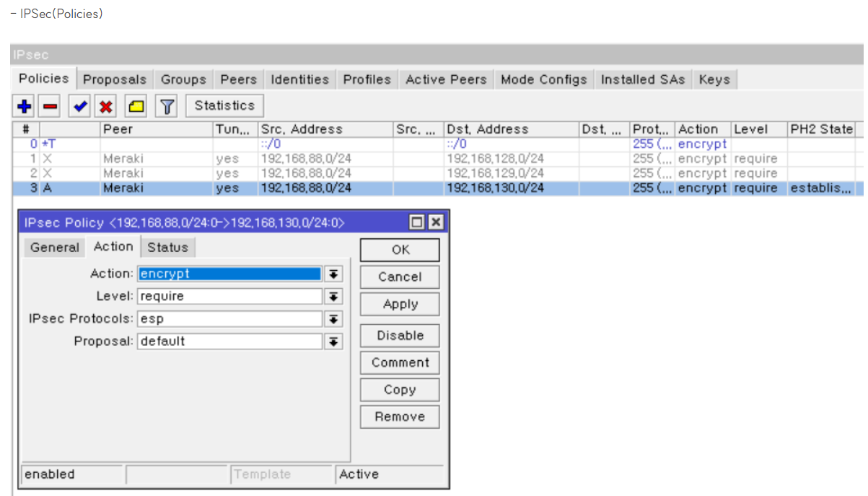Click the Statistics button

click(224, 106)
